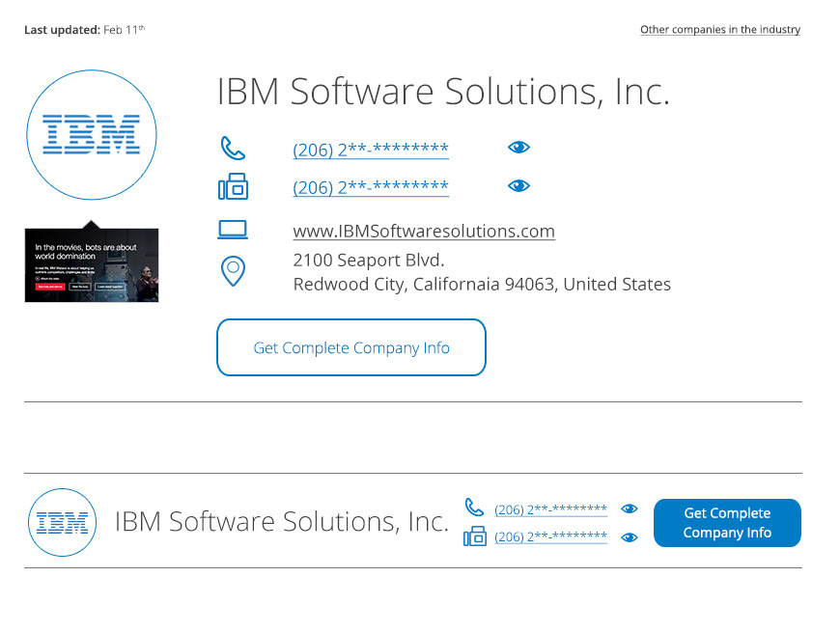Toggle the eye icon beside the compact row phone number
Image resolution: width=840 pixels, height=632 pixels.
point(630,508)
